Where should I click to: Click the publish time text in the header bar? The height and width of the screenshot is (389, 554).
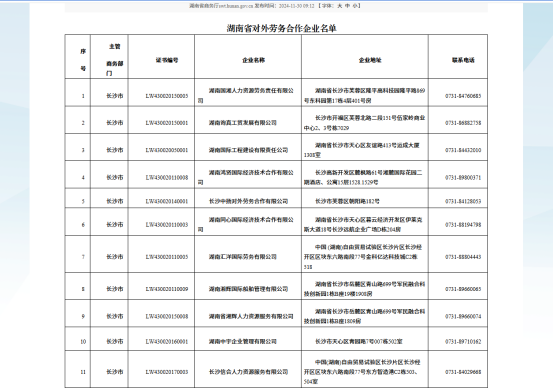284,6
